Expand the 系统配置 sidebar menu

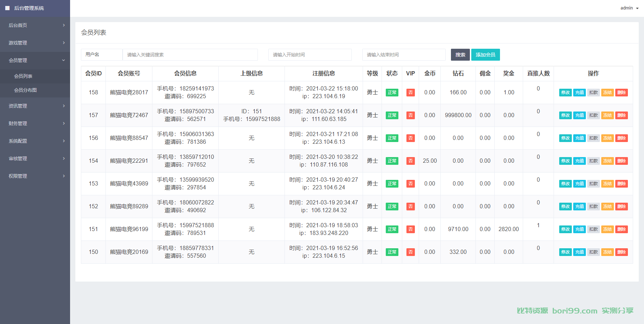tap(35, 141)
